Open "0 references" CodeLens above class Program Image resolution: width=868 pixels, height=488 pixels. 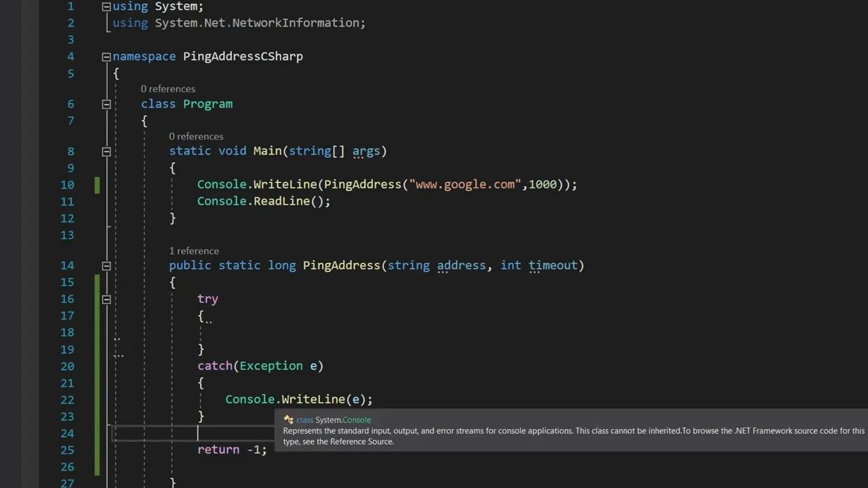(167, 89)
